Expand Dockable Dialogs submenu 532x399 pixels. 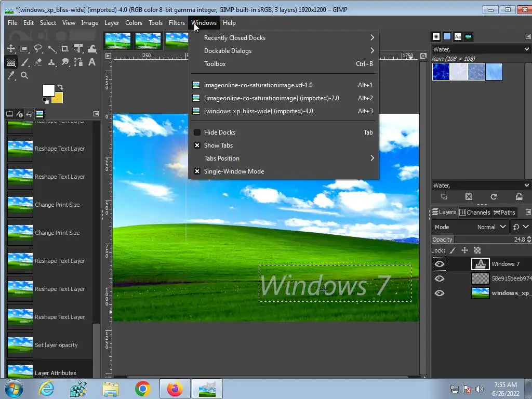(x=283, y=51)
